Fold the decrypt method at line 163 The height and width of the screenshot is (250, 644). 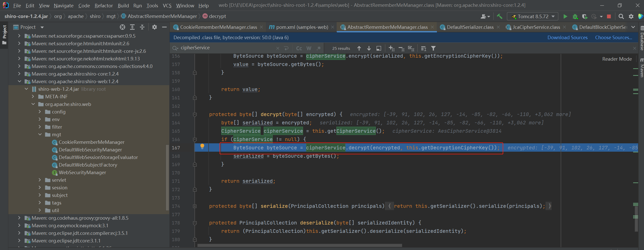click(195, 115)
